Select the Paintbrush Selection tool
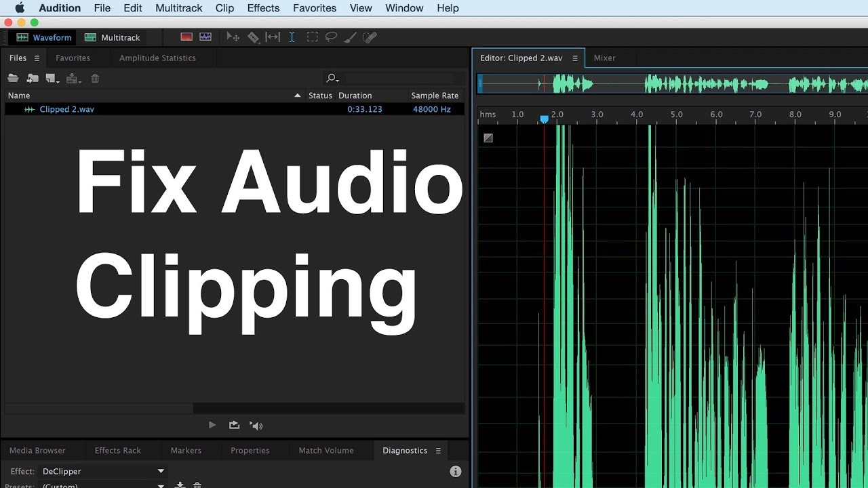 (351, 37)
